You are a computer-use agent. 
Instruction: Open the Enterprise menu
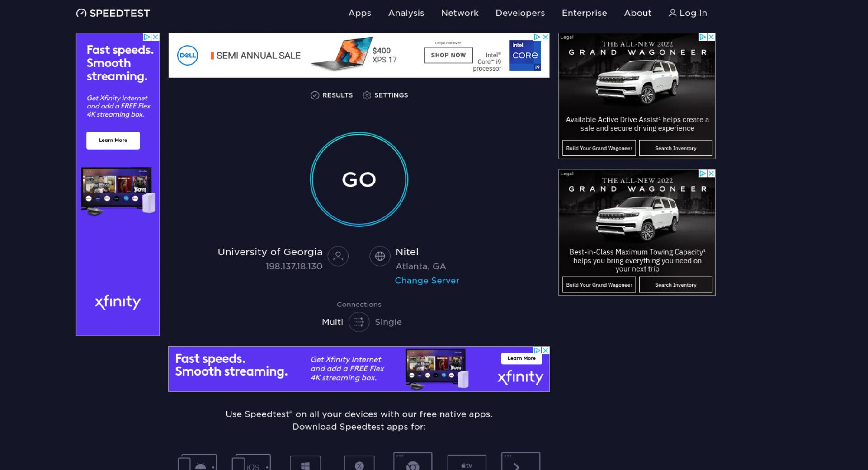584,13
